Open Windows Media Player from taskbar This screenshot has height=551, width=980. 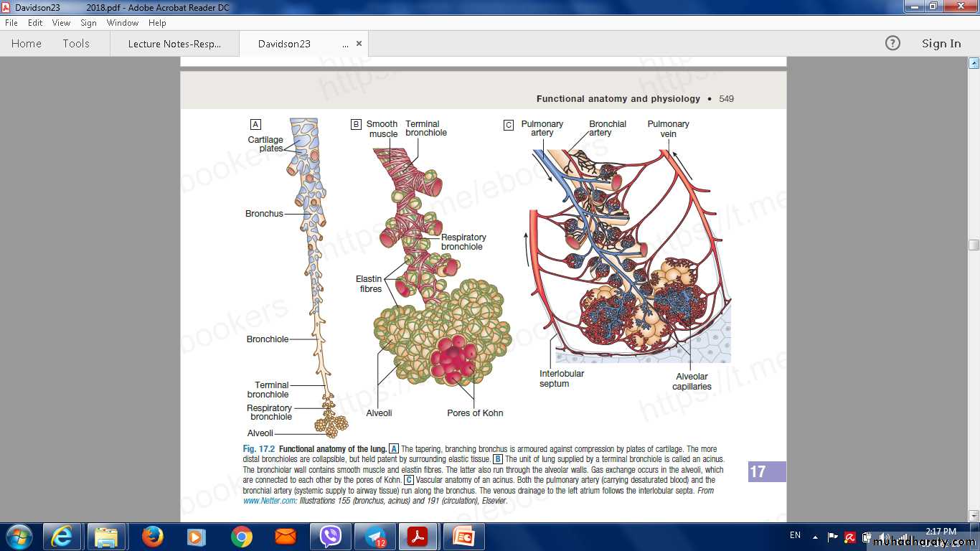point(196,537)
